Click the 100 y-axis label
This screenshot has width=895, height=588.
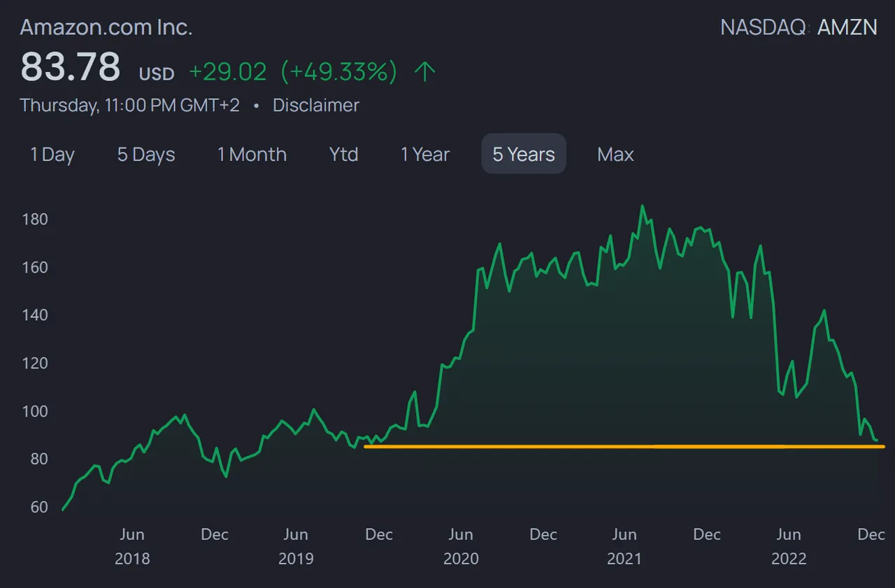[35, 411]
